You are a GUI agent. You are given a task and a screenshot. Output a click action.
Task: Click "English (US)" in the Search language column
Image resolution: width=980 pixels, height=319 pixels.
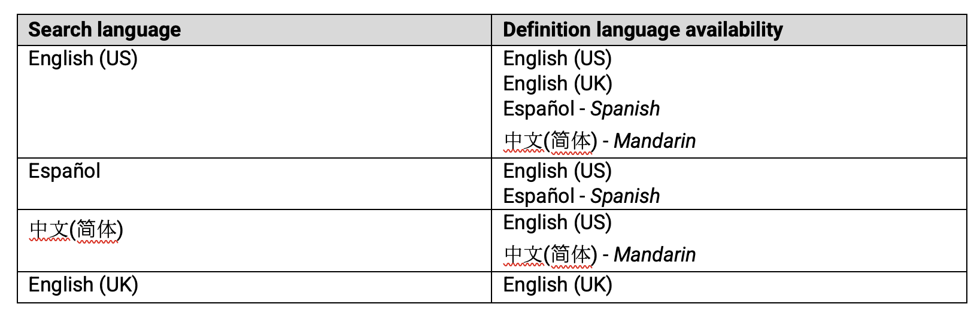[x=83, y=59]
